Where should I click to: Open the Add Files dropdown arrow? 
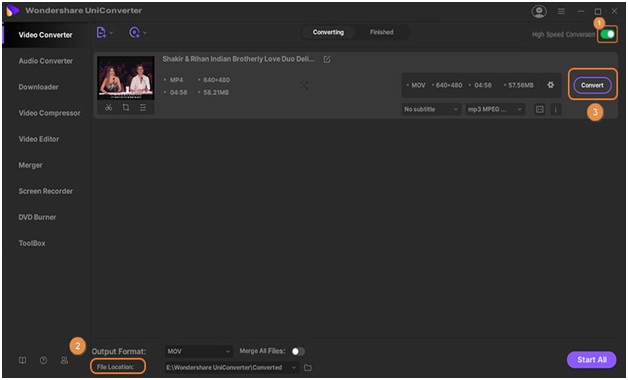pyautogui.click(x=111, y=33)
